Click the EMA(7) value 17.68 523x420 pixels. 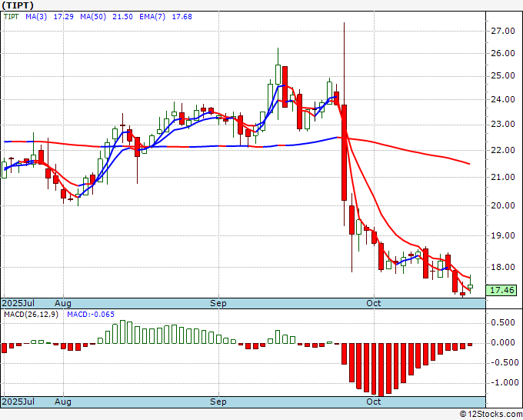coord(182,17)
